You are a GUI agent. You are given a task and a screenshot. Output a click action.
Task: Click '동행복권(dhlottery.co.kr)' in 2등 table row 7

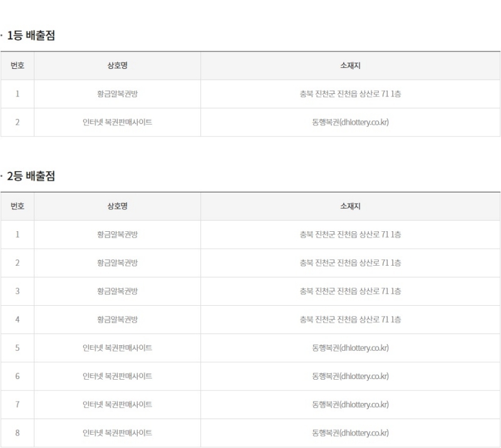[350, 405]
